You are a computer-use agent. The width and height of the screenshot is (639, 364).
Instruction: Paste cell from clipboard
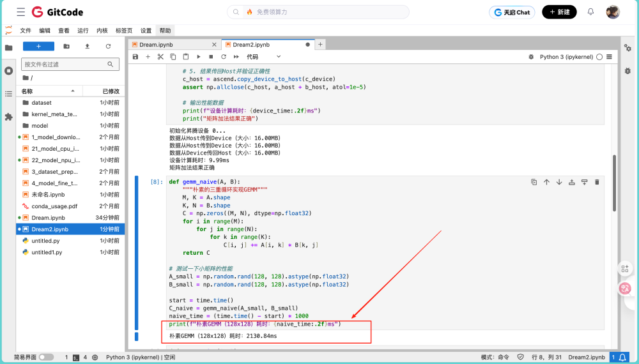[x=186, y=57]
